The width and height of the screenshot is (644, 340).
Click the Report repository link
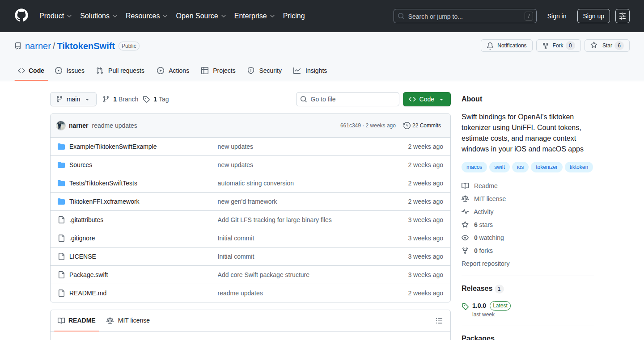point(485,264)
